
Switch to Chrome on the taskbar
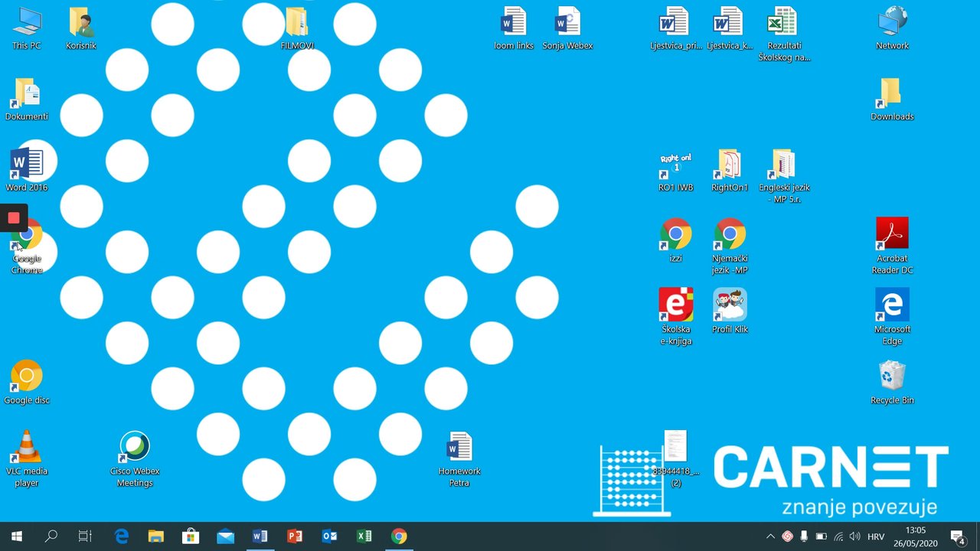(399, 536)
